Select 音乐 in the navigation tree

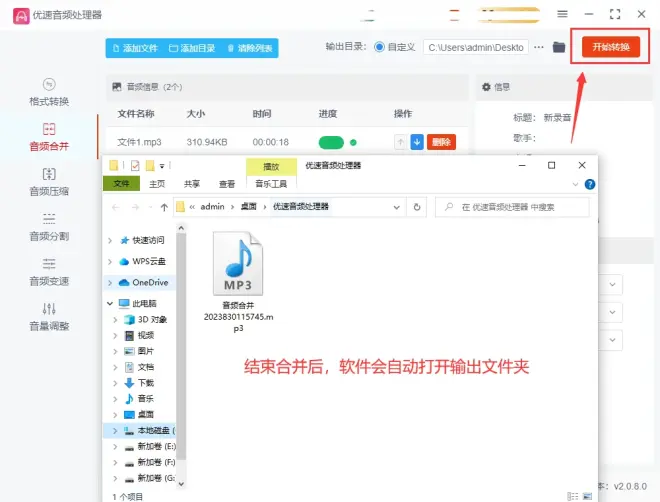tap(139, 398)
